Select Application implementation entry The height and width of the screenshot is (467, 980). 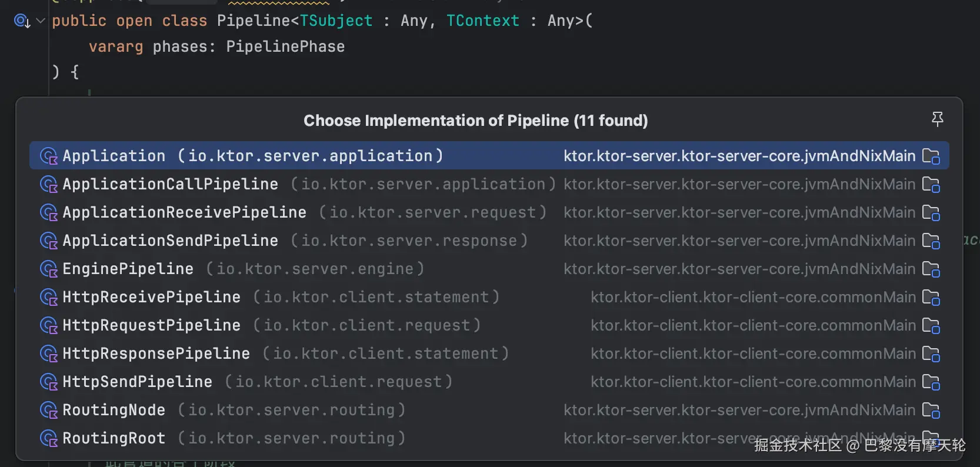coord(114,156)
